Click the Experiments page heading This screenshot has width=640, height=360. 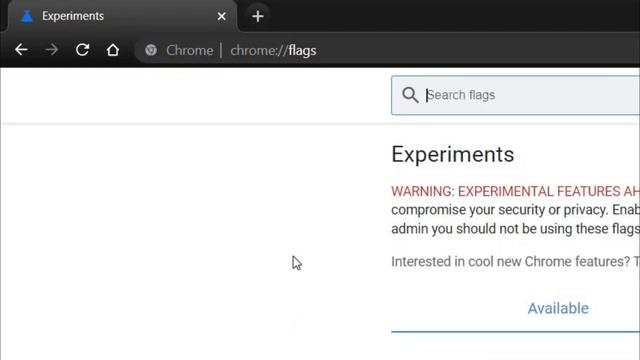[x=452, y=155]
